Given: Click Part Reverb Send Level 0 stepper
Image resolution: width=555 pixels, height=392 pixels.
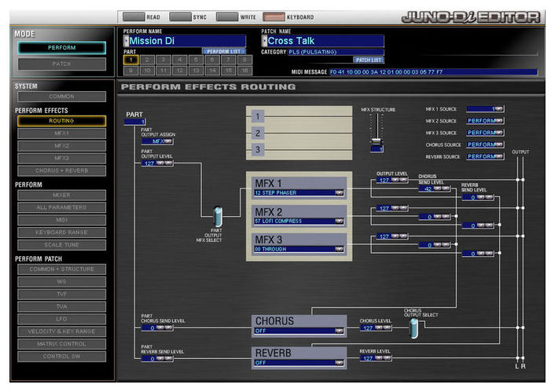Looking at the screenshot, I should [x=157, y=359].
